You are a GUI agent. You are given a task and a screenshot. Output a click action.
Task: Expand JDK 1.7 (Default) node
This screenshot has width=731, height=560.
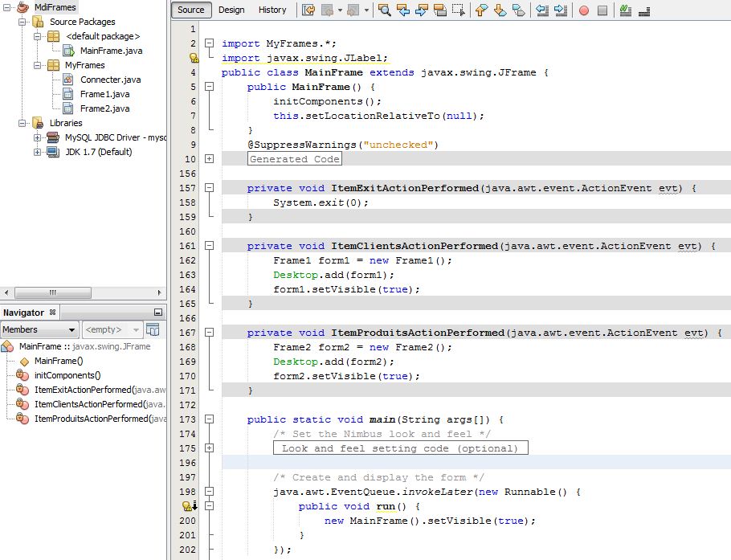(x=37, y=152)
